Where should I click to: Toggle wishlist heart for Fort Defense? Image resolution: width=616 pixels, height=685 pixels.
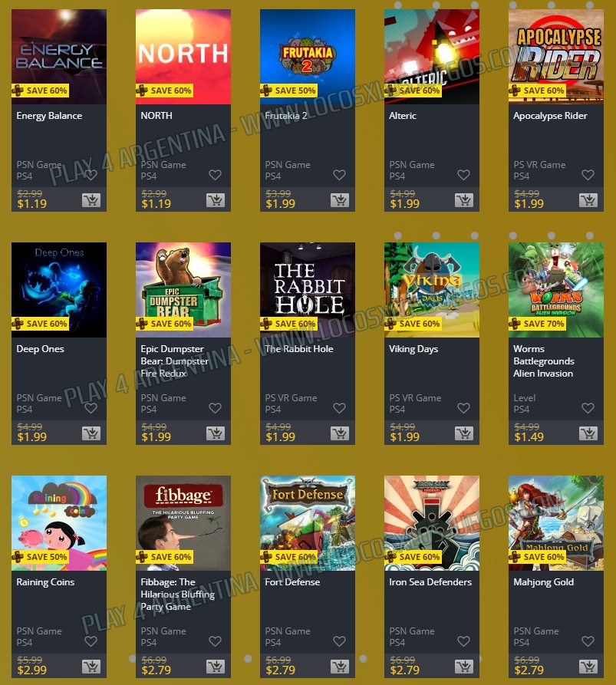[340, 642]
